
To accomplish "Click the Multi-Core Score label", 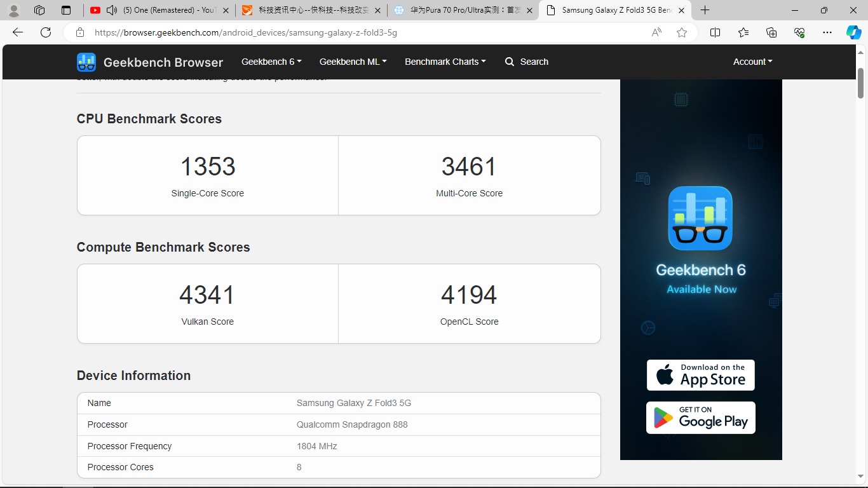I will (x=469, y=193).
